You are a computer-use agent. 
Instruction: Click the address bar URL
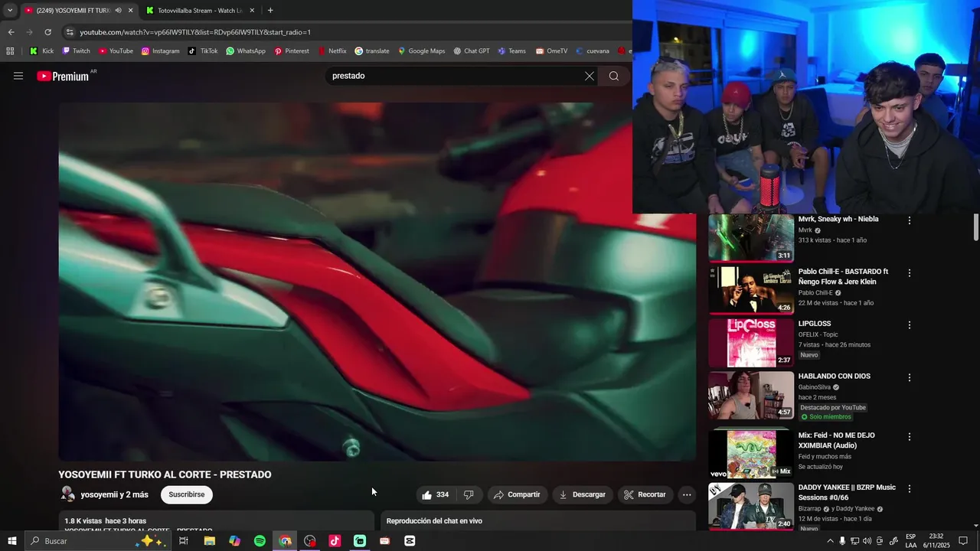pos(195,32)
